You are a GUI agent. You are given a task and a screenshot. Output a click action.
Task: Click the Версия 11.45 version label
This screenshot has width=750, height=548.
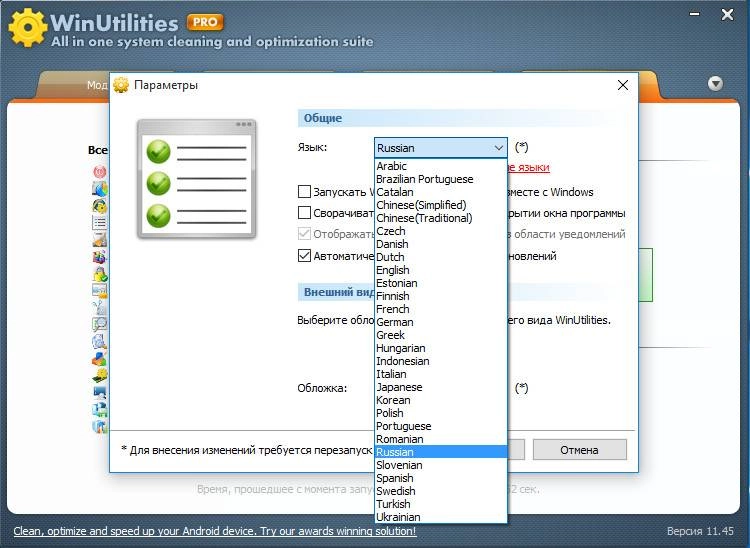coord(700,531)
